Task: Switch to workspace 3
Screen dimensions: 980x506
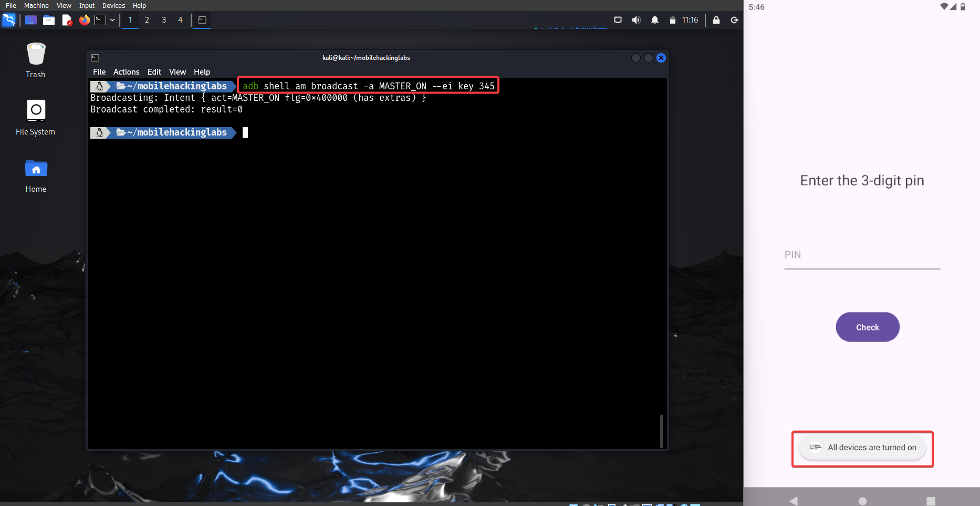Action: [164, 20]
